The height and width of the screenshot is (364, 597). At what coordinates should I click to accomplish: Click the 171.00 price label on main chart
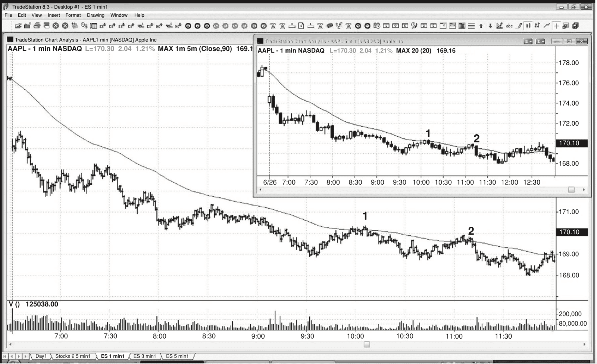point(569,212)
